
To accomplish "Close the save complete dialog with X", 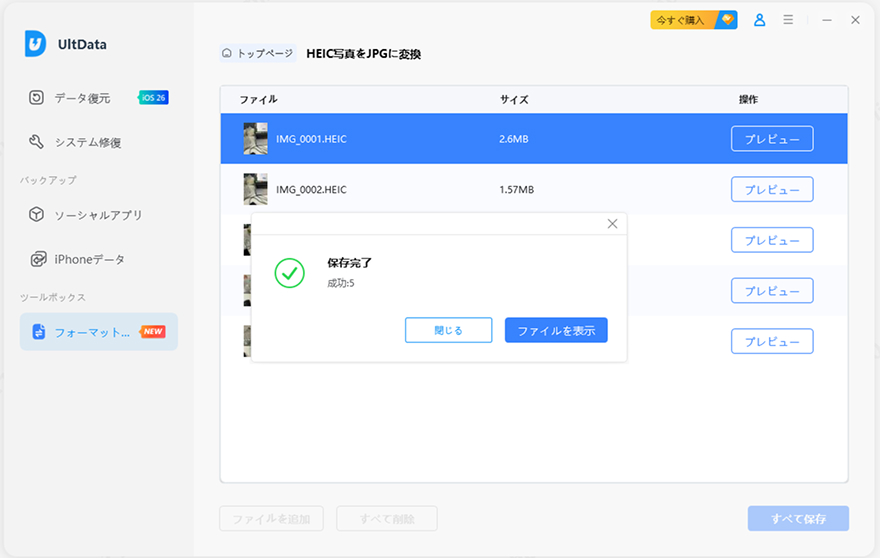I will pyautogui.click(x=612, y=224).
